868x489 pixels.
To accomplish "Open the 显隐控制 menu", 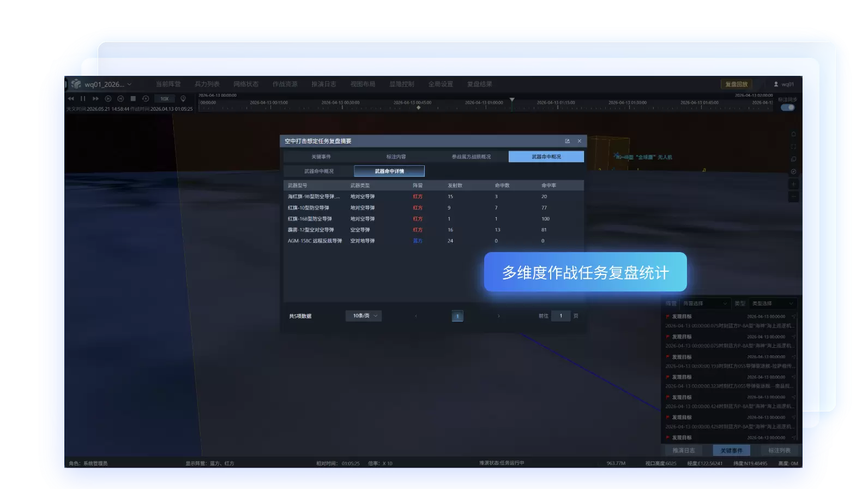I will pyautogui.click(x=402, y=84).
